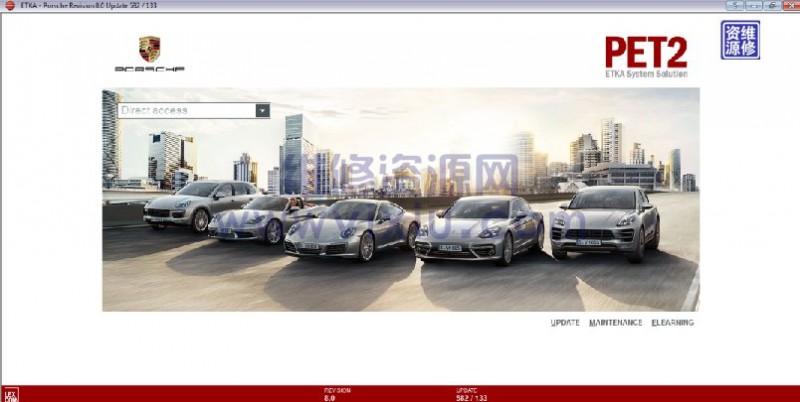Click the REVISION 8.0 status text
Screen dimensions: 800x402
[337, 394]
